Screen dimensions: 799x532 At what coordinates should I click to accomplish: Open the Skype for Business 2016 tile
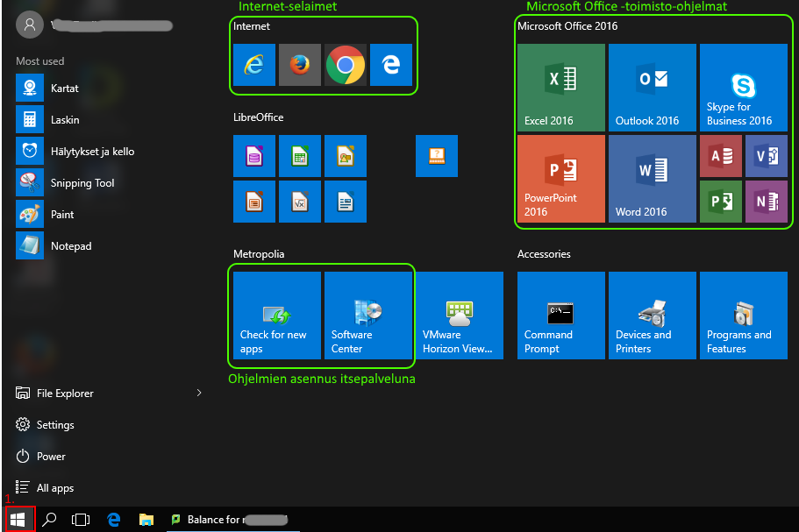[744, 88]
